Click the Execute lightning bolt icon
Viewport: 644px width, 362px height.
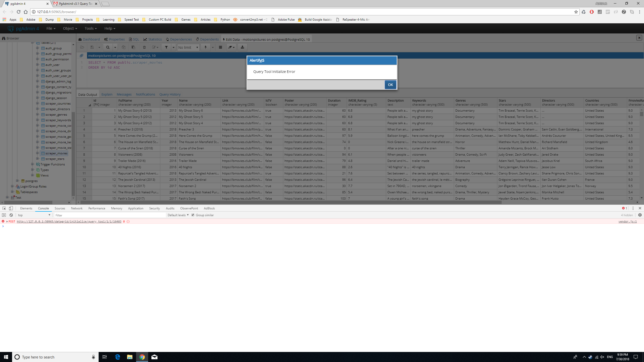(206, 47)
